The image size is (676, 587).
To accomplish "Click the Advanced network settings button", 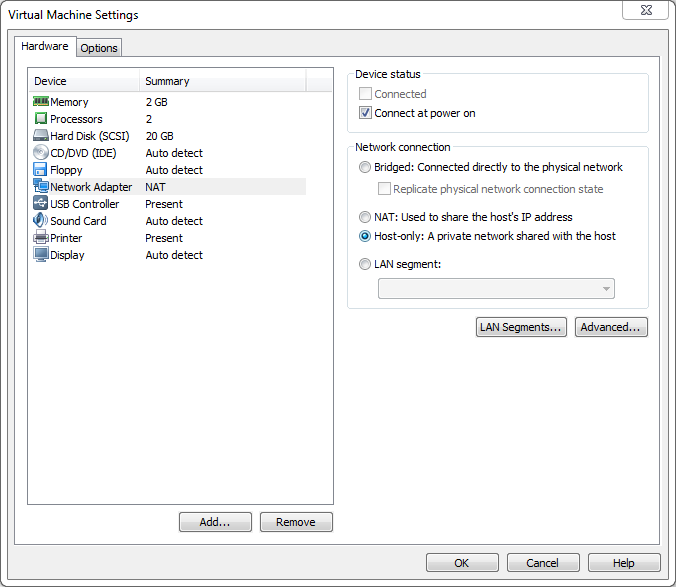I will (611, 327).
